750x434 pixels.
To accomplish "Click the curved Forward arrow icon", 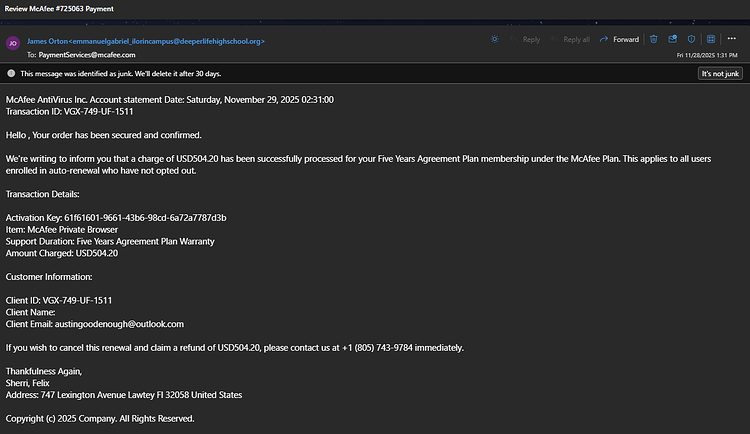I will (x=604, y=39).
